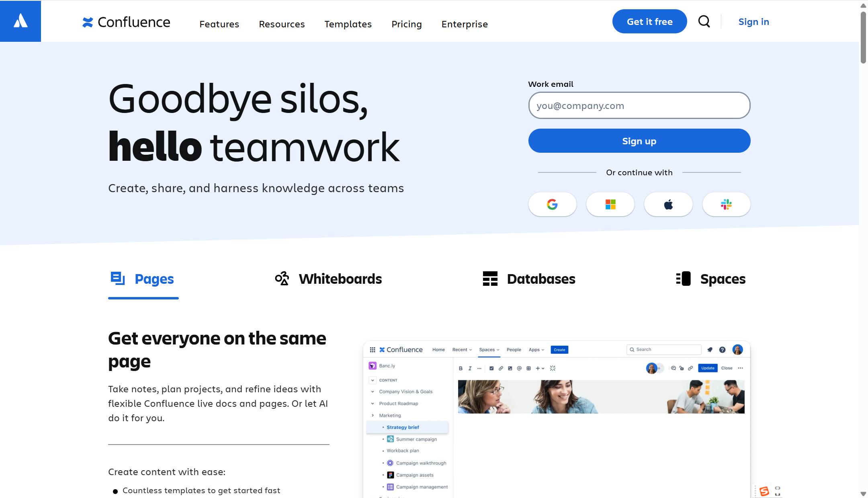Viewport: 868px width, 498px height.
Task: Continue with Microsoft sign-in icon
Action: [x=610, y=205]
